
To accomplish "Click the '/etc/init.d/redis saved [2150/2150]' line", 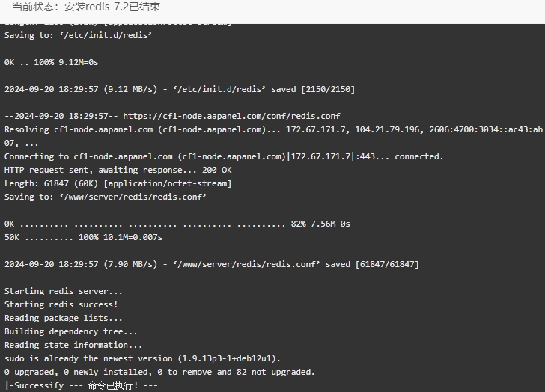I will pyautogui.click(x=180, y=89).
